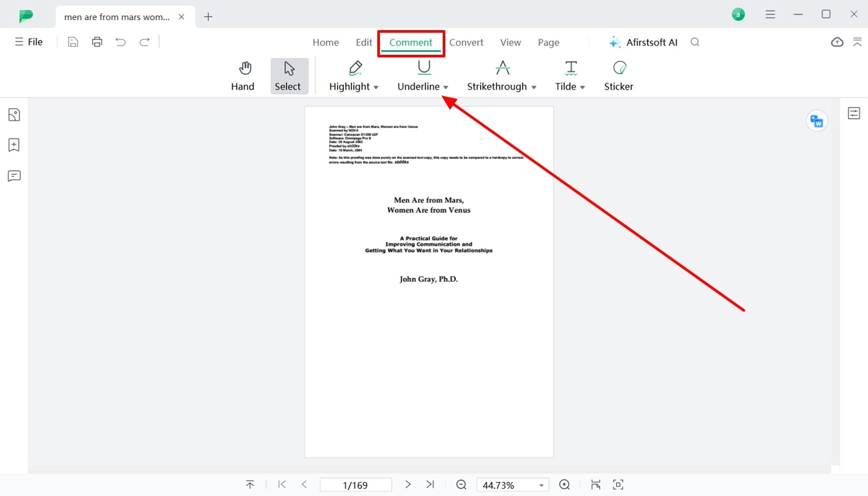The width and height of the screenshot is (868, 496).
Task: Open the bookmarks panel in sidebar
Action: (x=14, y=146)
